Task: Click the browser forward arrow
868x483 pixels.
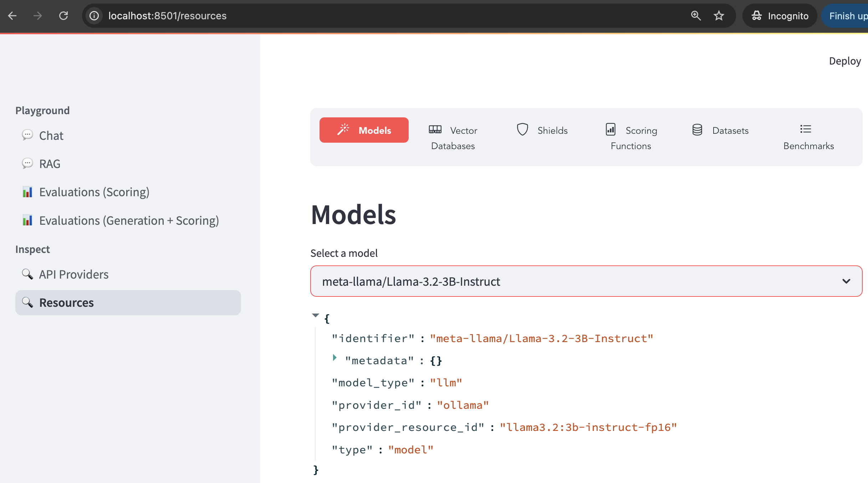Action: point(38,16)
